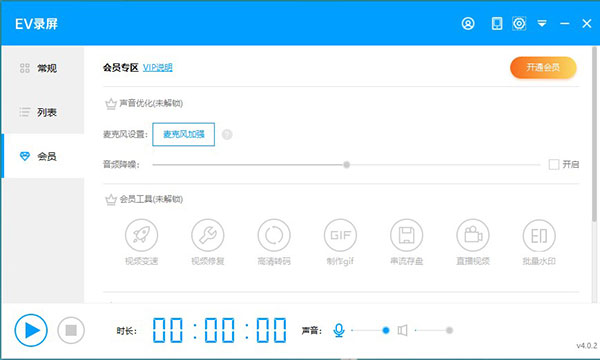Click the stop recording button
This screenshot has width=600, height=360.
click(71, 330)
